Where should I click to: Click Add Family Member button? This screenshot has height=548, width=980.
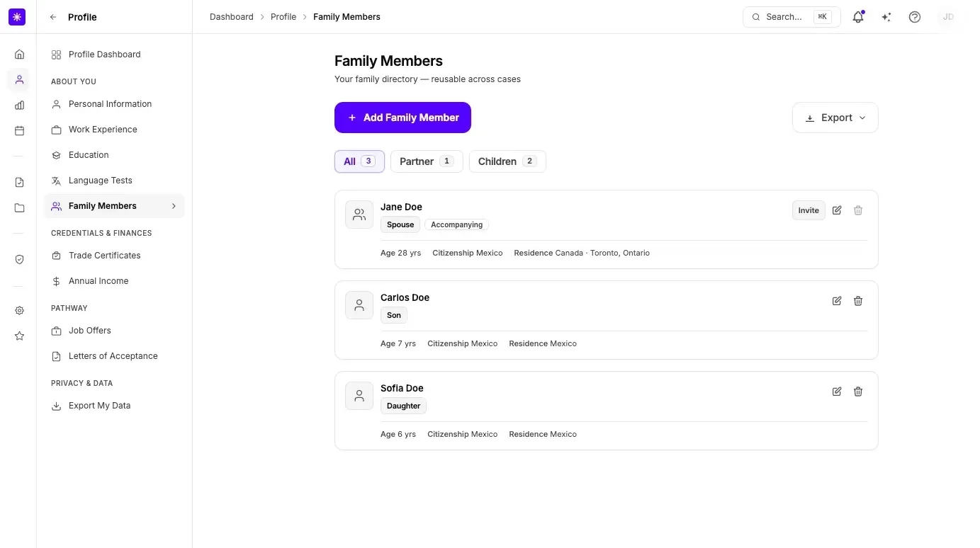point(402,118)
